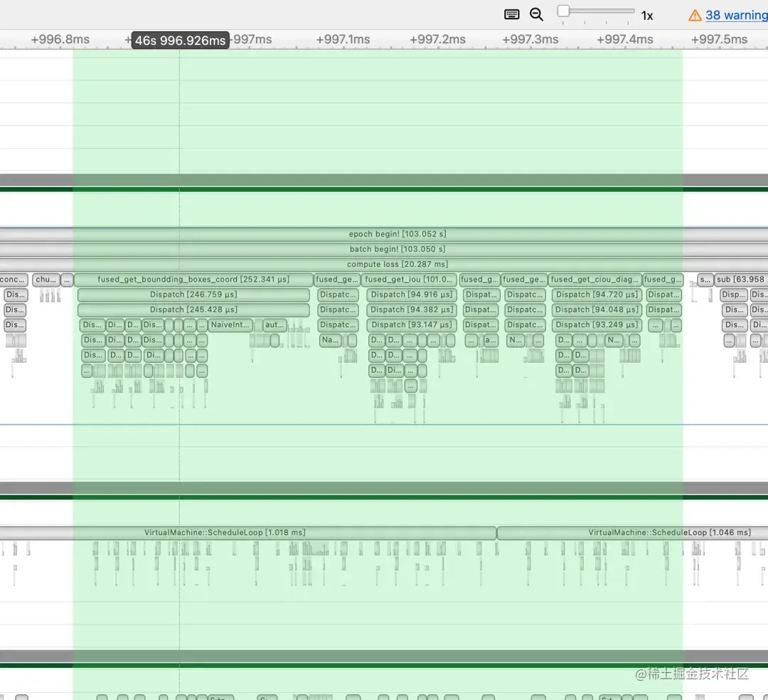Select the Dispatch [94.916 µs] zone
This screenshot has height=700, width=768.
pos(412,295)
